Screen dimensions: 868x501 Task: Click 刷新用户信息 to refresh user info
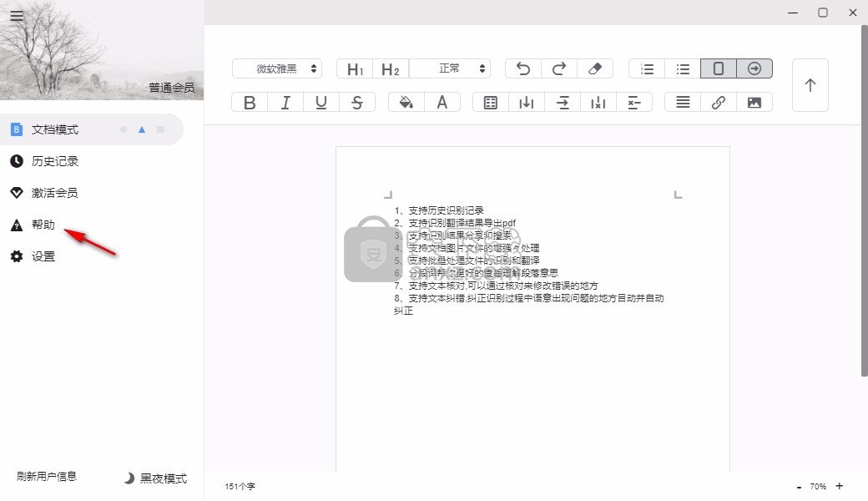coord(47,477)
